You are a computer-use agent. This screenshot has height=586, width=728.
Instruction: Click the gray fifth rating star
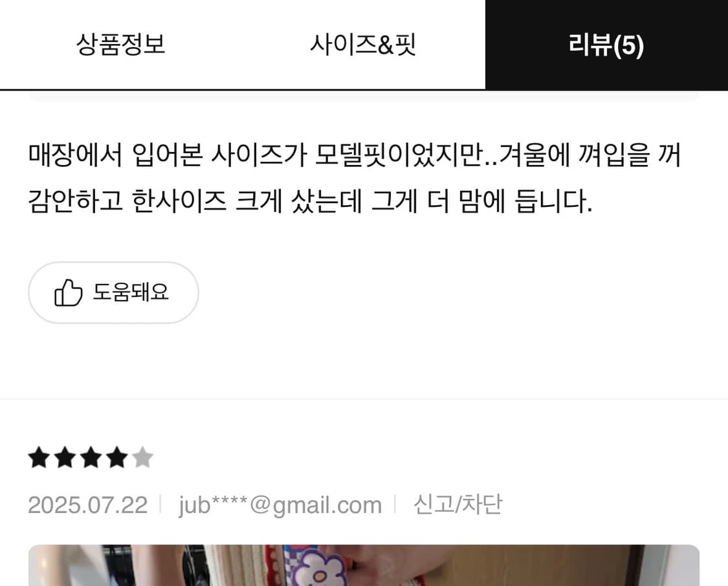142,457
